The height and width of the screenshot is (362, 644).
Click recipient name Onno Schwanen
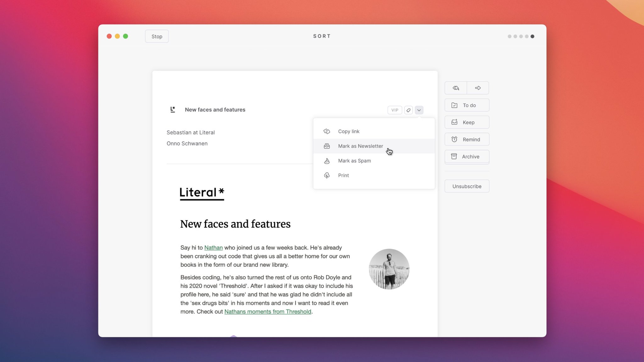click(187, 144)
